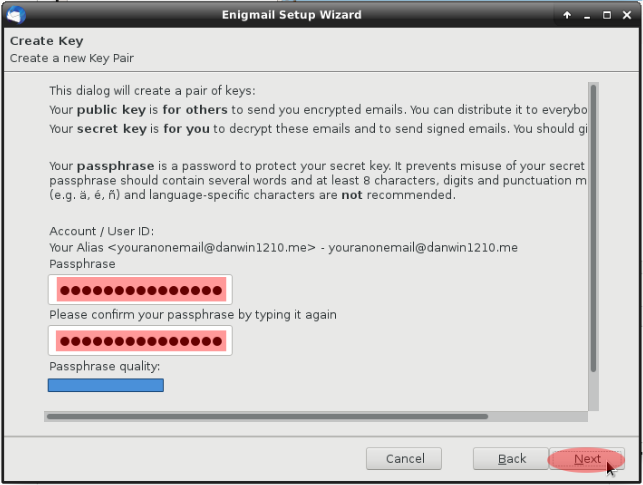Image resolution: width=643 pixels, height=485 pixels.
Task: Click the "Please confirm your passphrase" label
Action: (193, 314)
